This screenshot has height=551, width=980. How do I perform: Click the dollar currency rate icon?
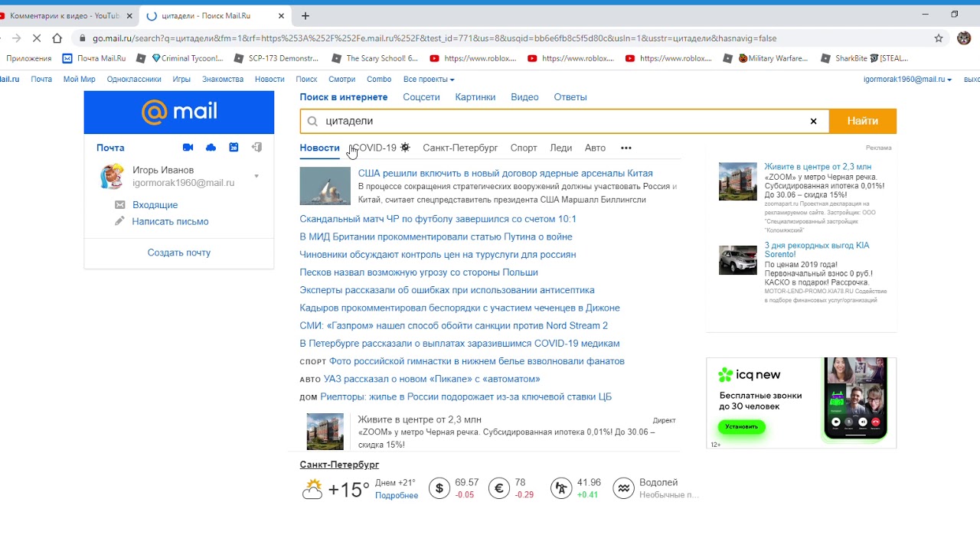[439, 488]
